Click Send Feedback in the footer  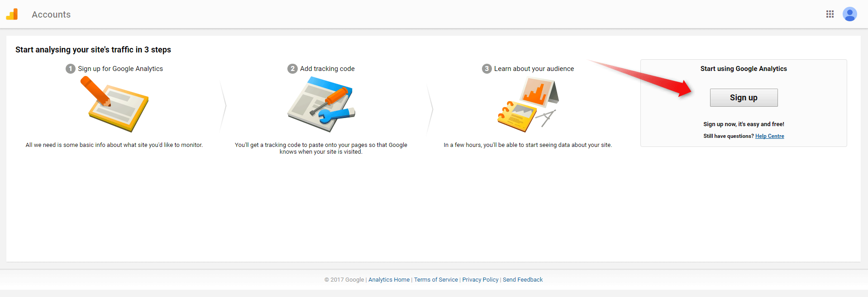pos(522,280)
